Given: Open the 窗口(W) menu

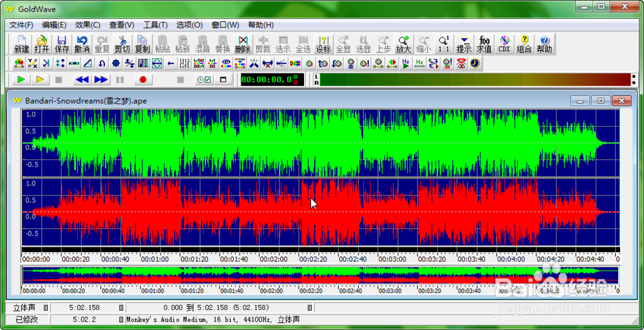Looking at the screenshot, I should click(x=225, y=25).
